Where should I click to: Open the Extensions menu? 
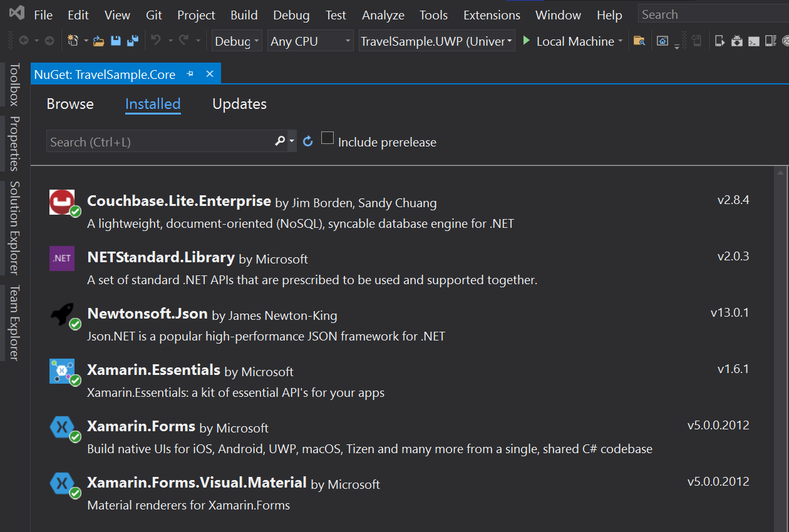[492, 15]
